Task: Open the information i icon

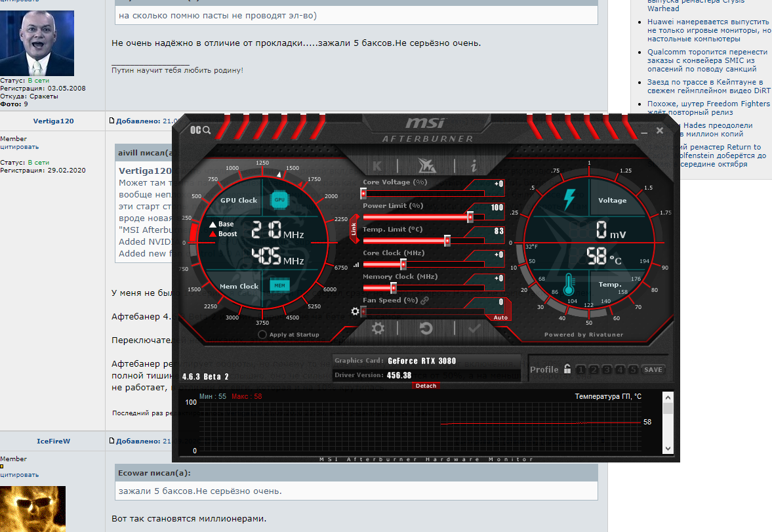Action: pyautogui.click(x=474, y=165)
